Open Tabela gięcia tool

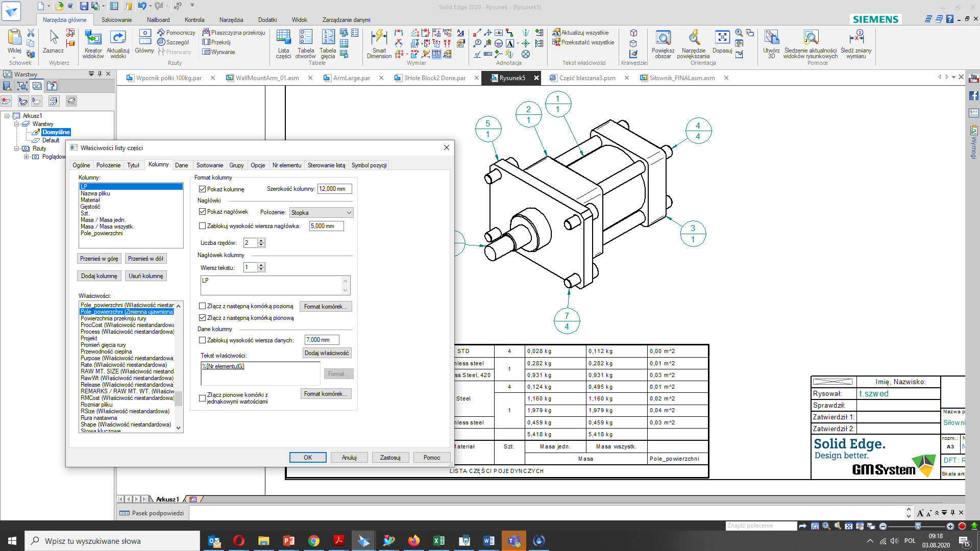pyautogui.click(x=328, y=44)
